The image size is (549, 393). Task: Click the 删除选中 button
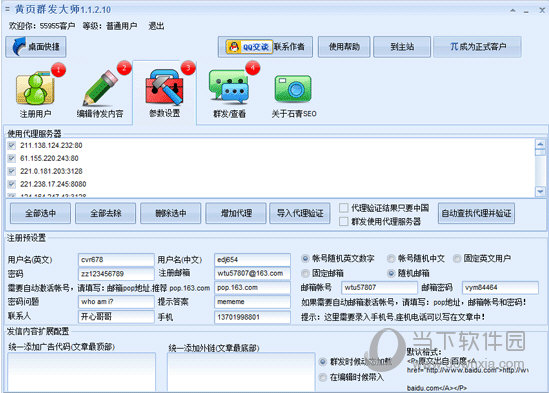pos(171,213)
